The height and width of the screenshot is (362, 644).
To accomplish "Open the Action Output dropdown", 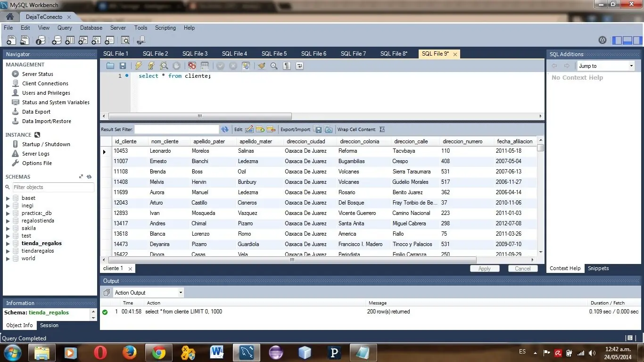I will click(x=148, y=292).
